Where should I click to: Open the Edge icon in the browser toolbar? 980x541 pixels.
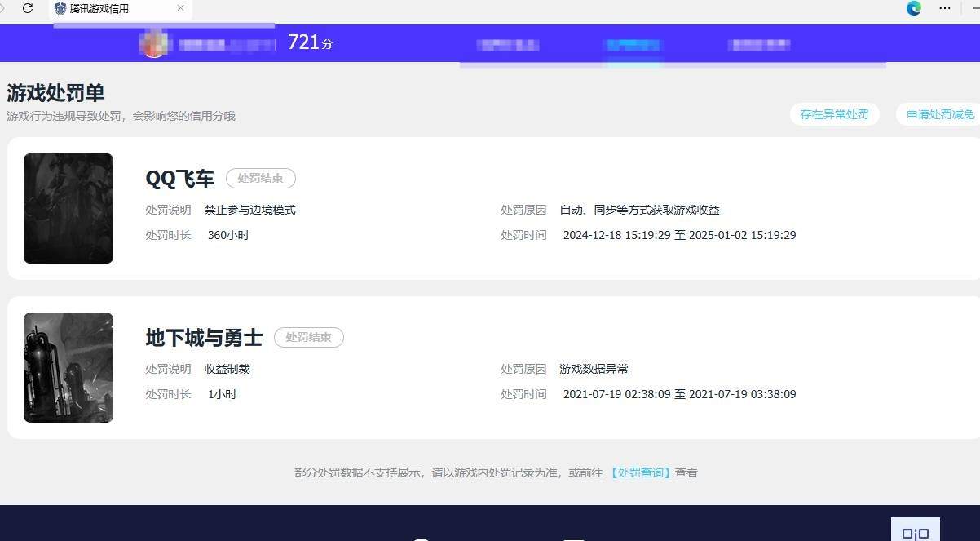coord(914,8)
